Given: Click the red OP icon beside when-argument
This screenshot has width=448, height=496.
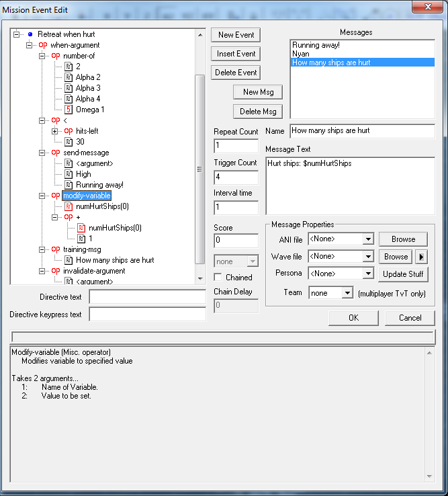Looking at the screenshot, I should tap(43, 45).
